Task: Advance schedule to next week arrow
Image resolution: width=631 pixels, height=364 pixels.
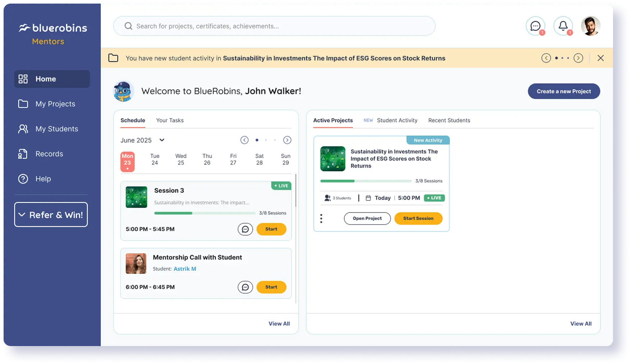Action: coord(287,140)
